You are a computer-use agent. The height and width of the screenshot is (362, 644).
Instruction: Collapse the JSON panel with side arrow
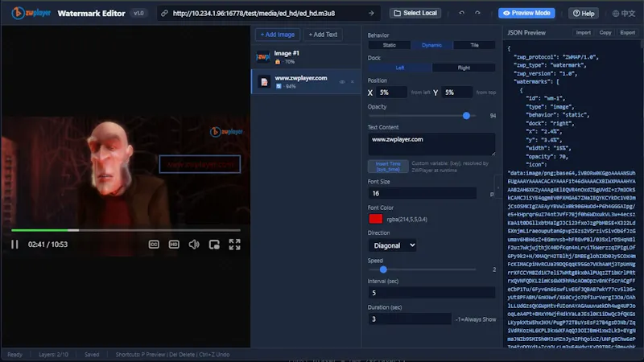point(498,187)
